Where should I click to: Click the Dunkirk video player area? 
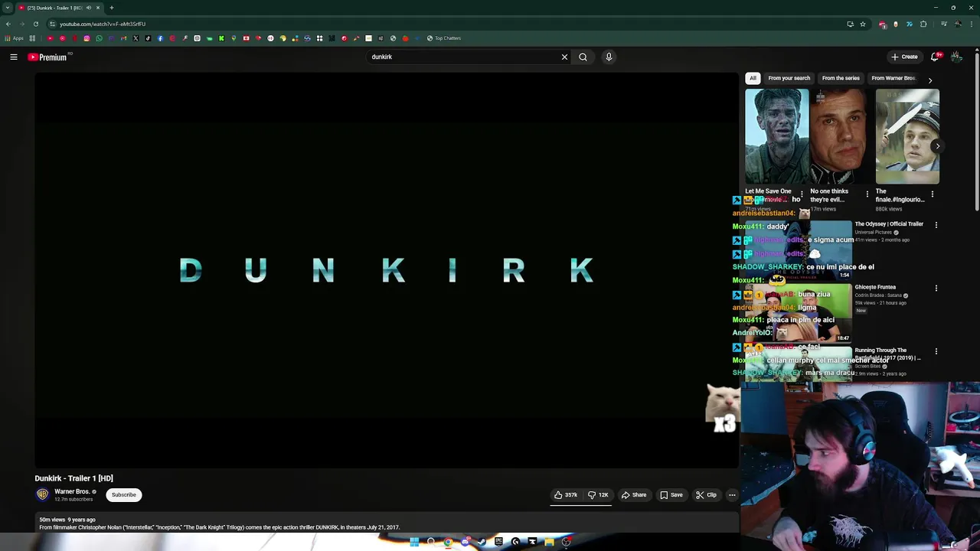[387, 270]
